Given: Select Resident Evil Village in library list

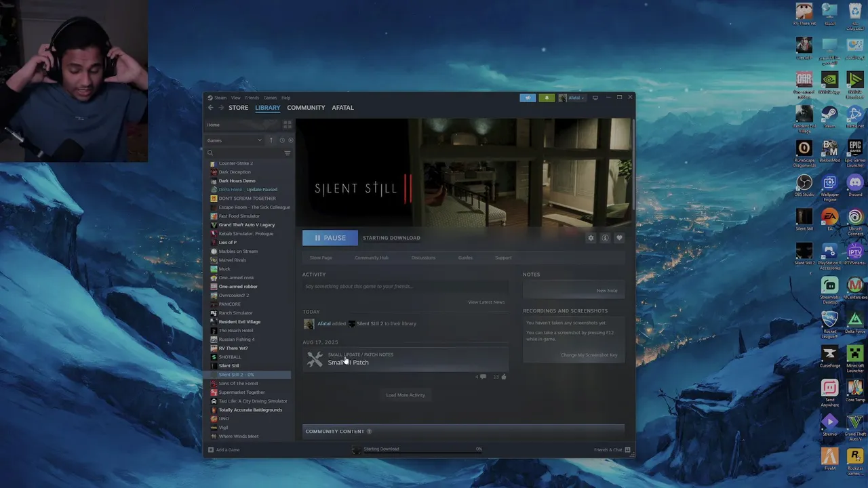Looking at the screenshot, I should click(x=239, y=322).
